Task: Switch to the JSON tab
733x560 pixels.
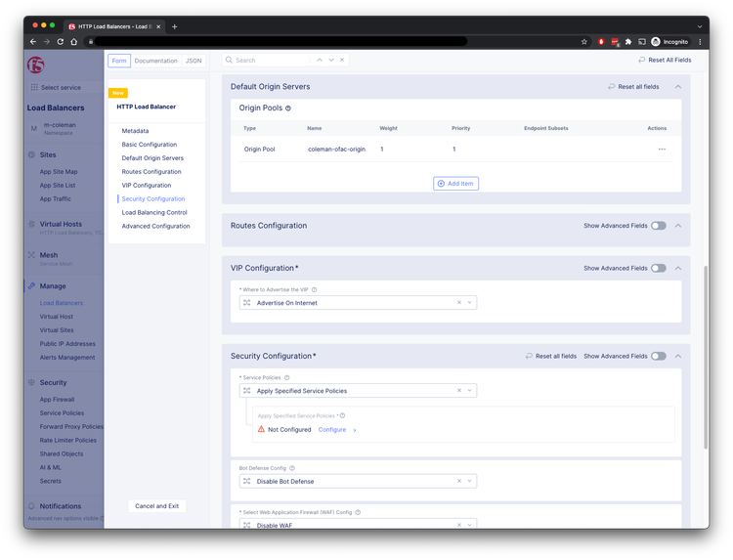Action: pos(194,61)
